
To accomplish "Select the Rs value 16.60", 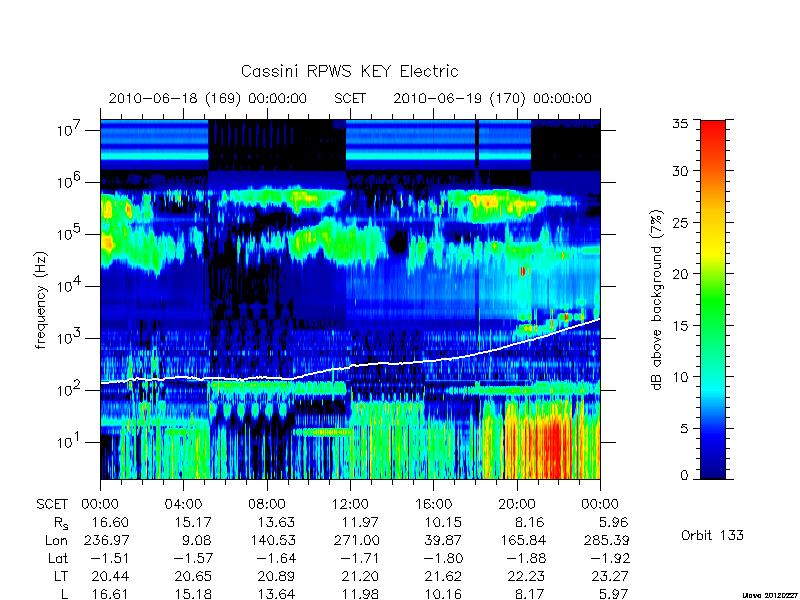I will coord(110,522).
